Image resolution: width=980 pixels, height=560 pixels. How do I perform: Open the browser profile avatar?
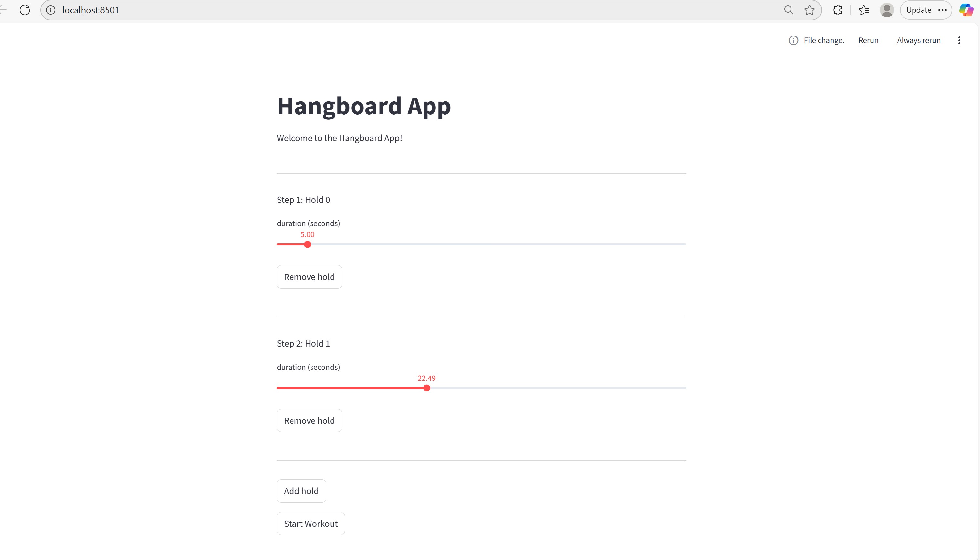[x=887, y=10]
